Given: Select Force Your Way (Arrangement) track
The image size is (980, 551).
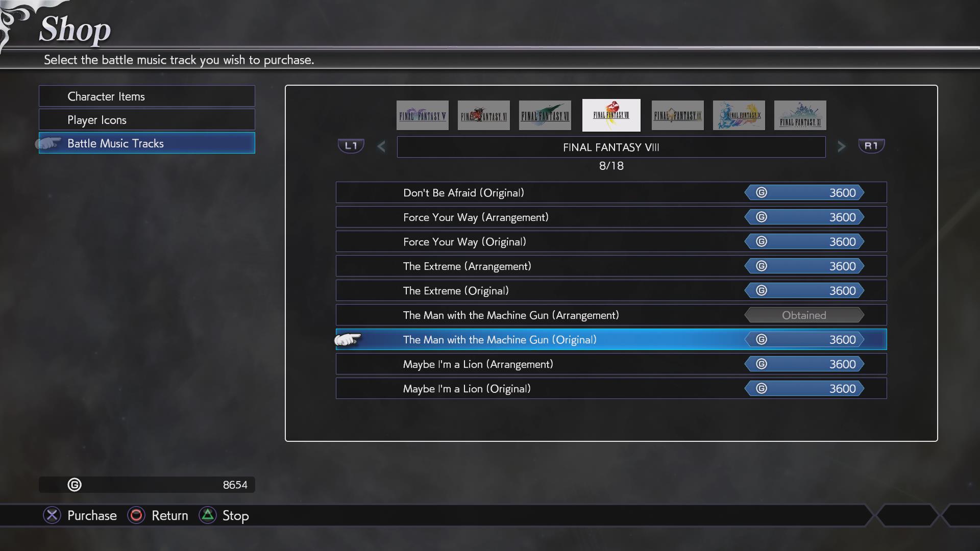Looking at the screenshot, I should click(x=611, y=217).
